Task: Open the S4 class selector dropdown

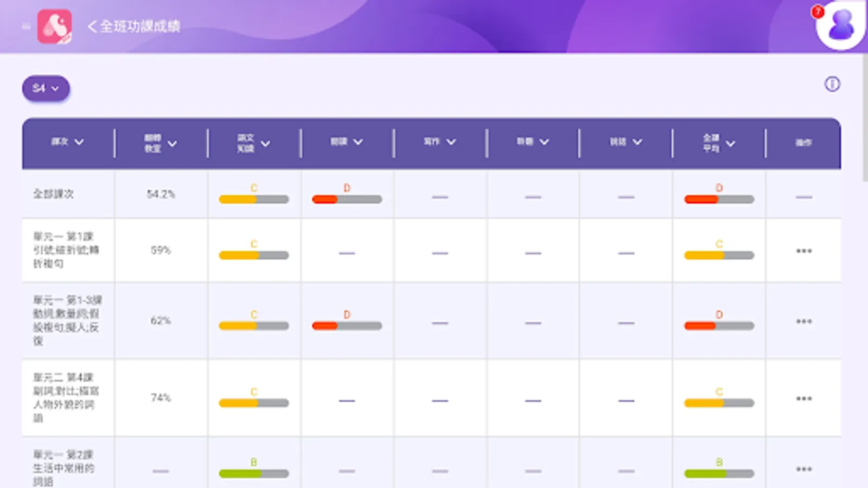Action: (x=46, y=88)
